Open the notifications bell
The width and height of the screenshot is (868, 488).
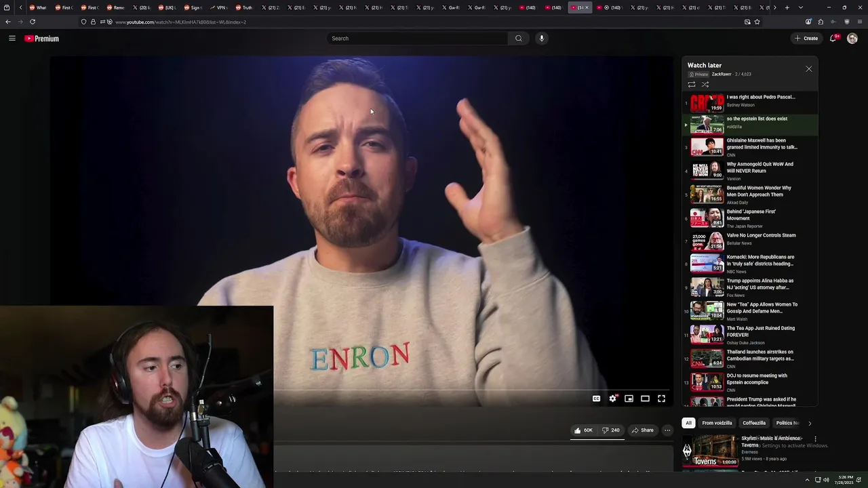(833, 39)
